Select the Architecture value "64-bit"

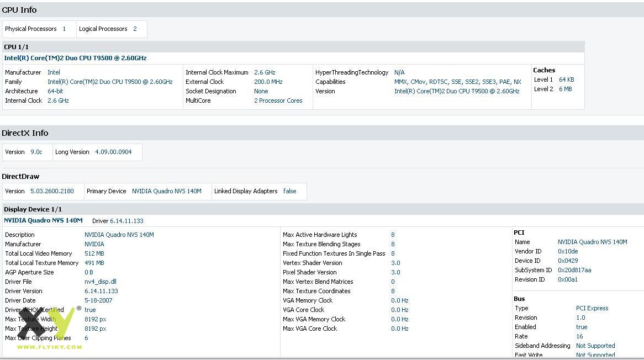55,91
